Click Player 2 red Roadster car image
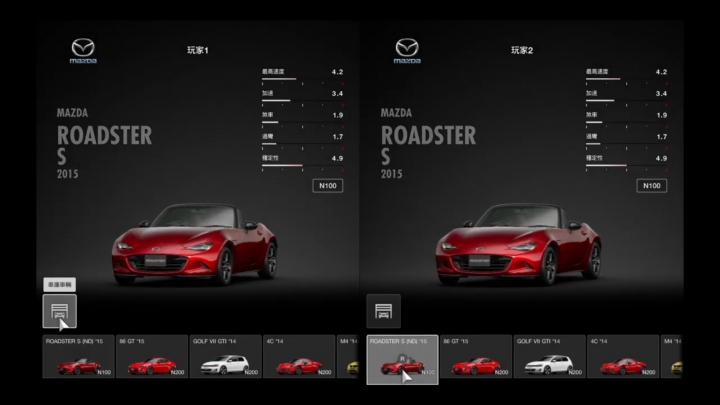This screenshot has height=405, width=720. coord(518,244)
